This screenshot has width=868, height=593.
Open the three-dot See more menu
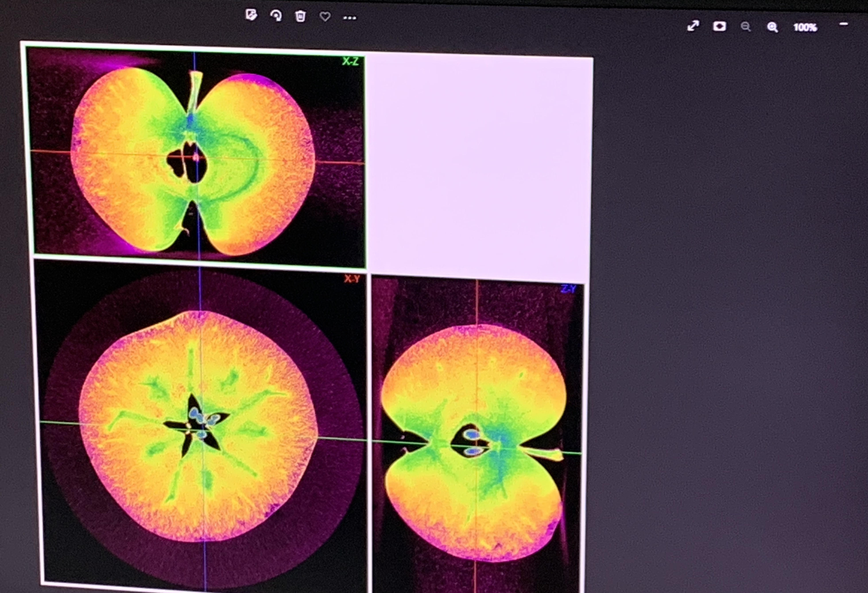point(350,17)
